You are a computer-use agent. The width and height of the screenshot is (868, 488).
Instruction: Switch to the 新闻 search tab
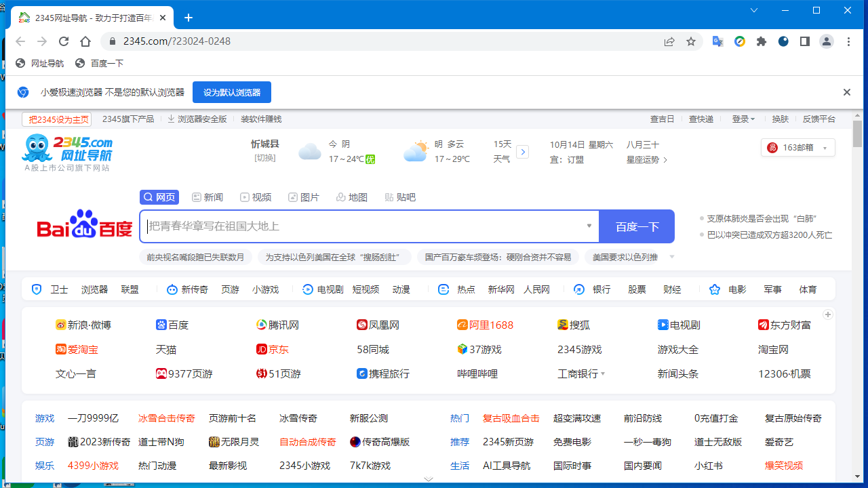tap(207, 197)
